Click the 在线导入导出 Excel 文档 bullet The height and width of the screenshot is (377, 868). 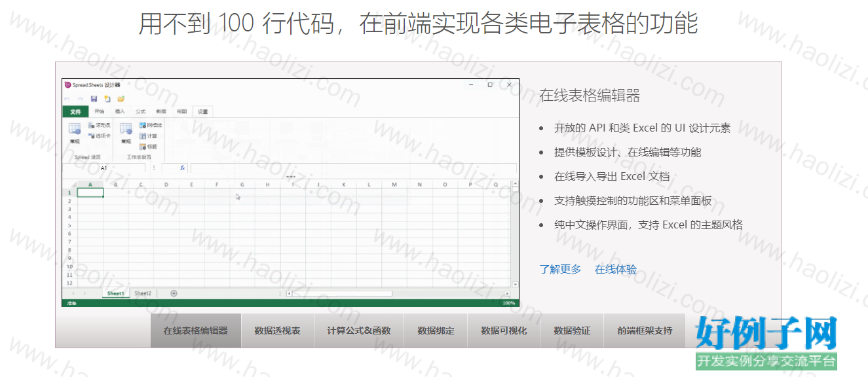click(612, 176)
